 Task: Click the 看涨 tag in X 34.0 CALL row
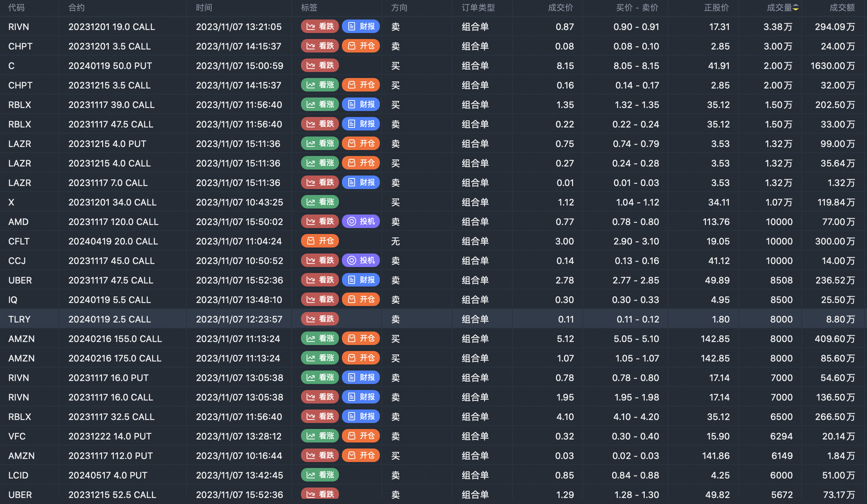pos(320,202)
